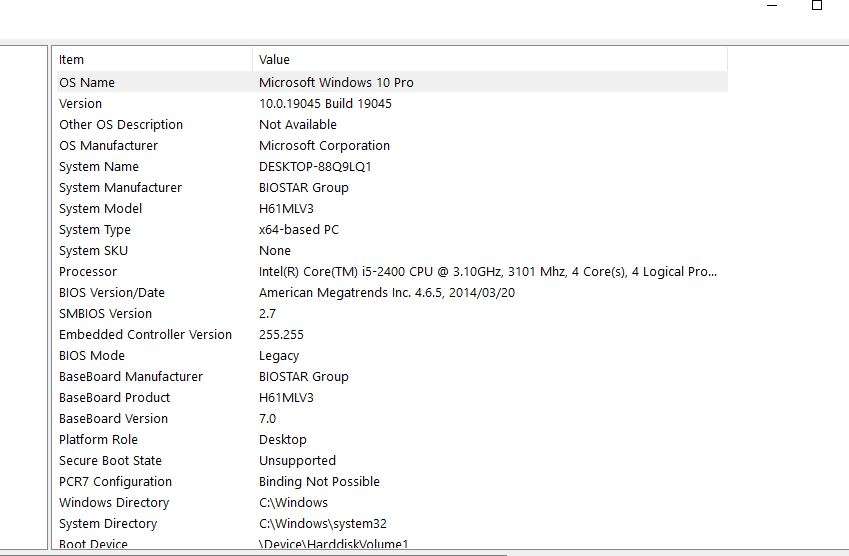Highlight the BIOS Mode row
Screen dimensions: 849x556
tap(92, 356)
